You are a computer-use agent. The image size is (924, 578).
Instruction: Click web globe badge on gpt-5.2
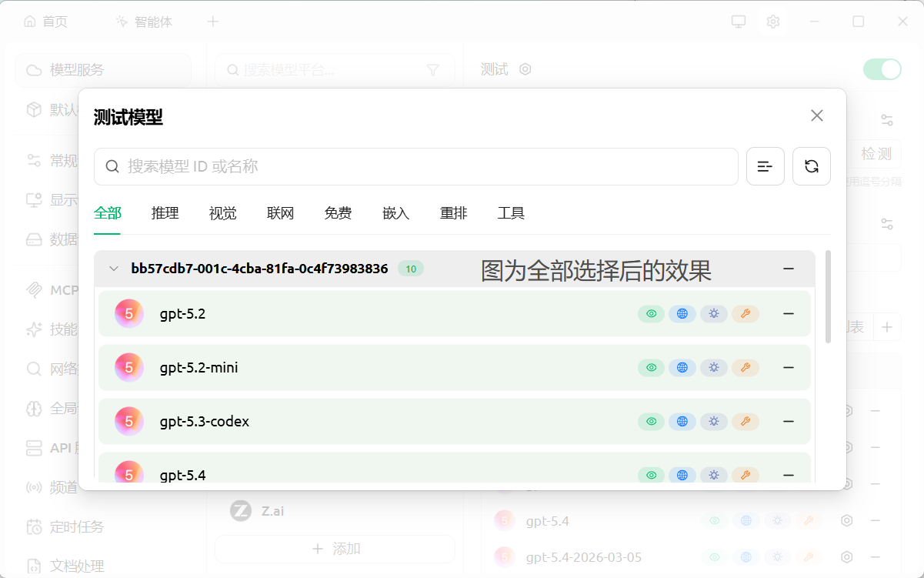pos(682,313)
